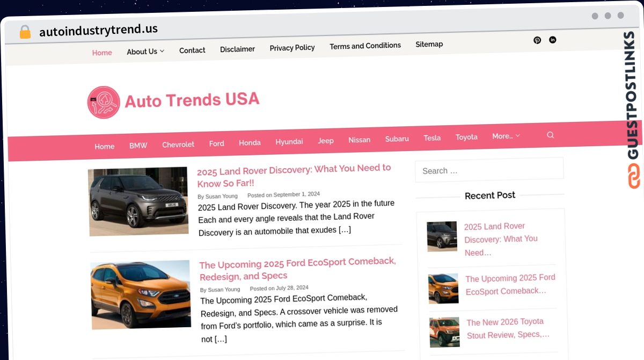The height and width of the screenshot is (360, 644).
Task: Select the Toyota category
Action: click(466, 137)
